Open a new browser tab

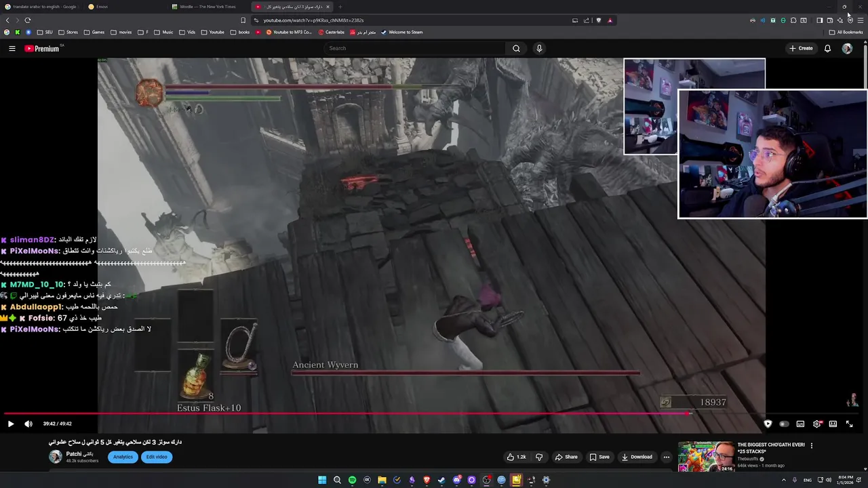(x=340, y=7)
